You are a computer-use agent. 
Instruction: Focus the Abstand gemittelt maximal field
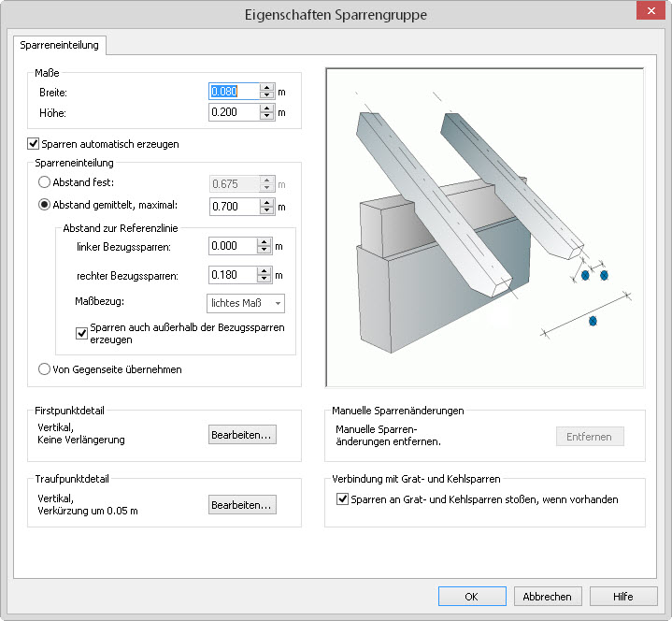pyautogui.click(x=234, y=207)
